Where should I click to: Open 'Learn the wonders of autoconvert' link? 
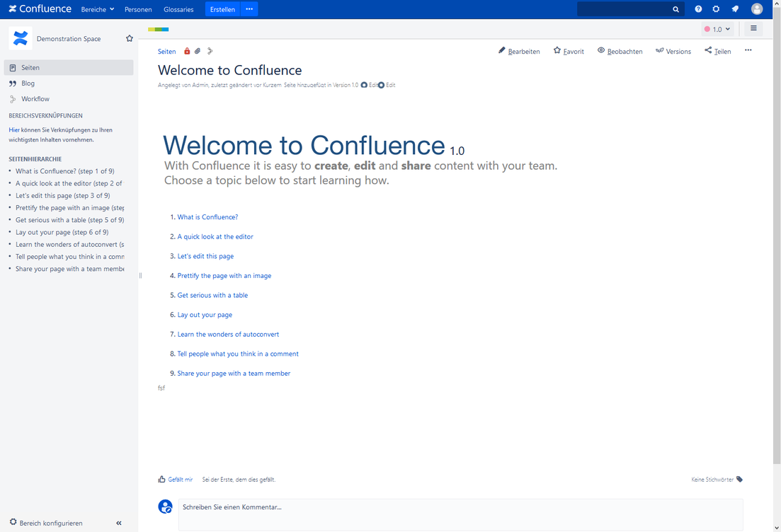(228, 334)
